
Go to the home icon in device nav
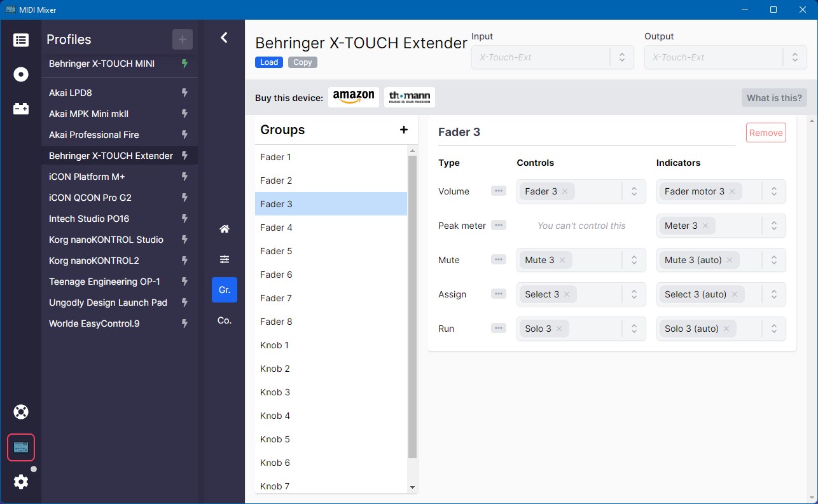click(225, 229)
